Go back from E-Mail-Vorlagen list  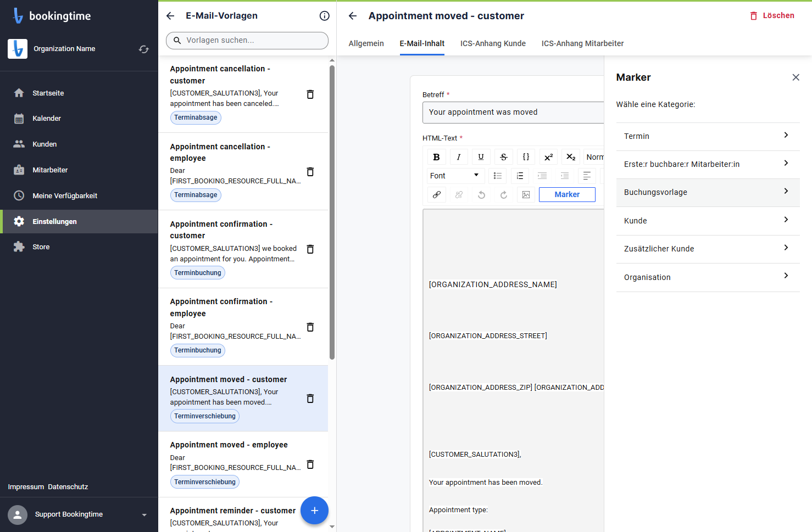[x=170, y=16]
